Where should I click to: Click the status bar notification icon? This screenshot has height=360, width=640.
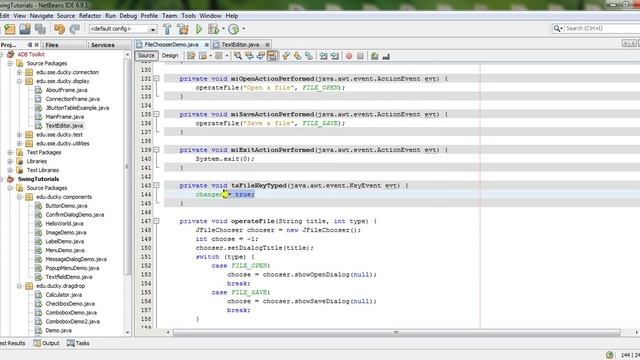pos(610,355)
